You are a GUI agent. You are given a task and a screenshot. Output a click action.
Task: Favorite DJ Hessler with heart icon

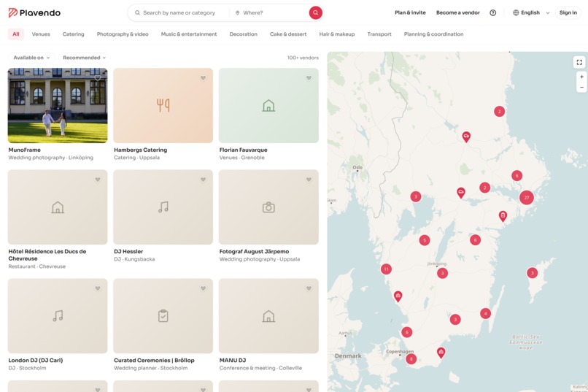203,180
